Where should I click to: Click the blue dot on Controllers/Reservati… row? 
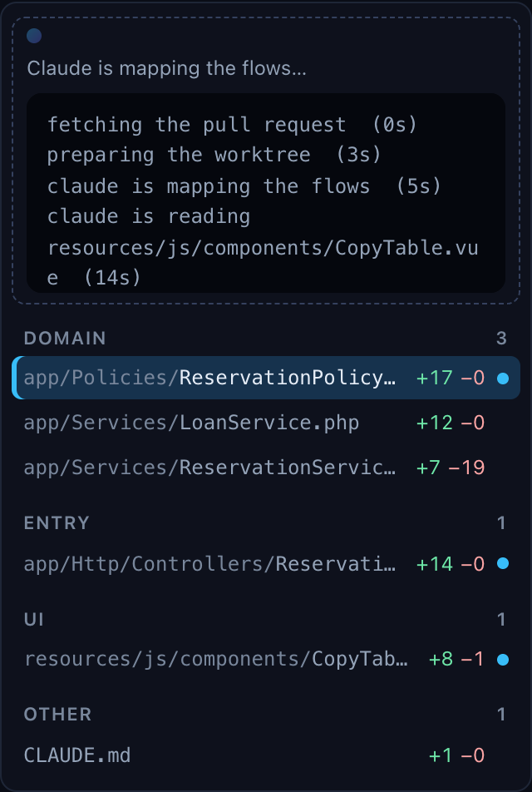503,564
